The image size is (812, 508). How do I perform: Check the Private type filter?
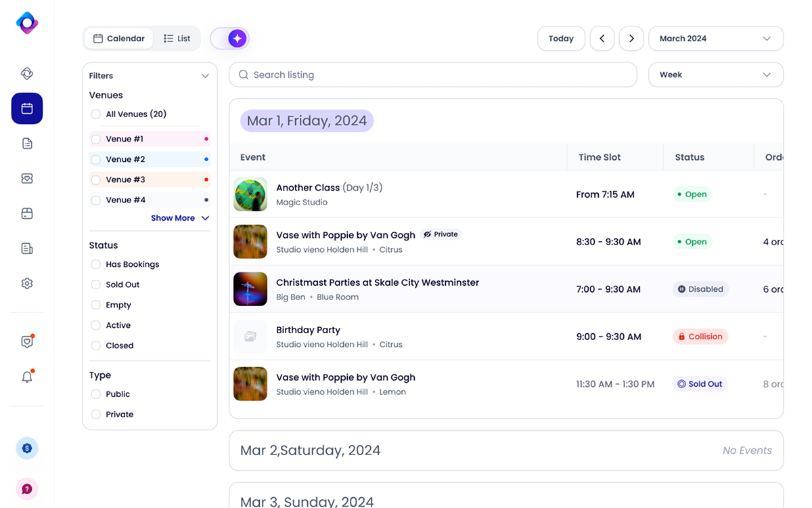pyautogui.click(x=95, y=414)
